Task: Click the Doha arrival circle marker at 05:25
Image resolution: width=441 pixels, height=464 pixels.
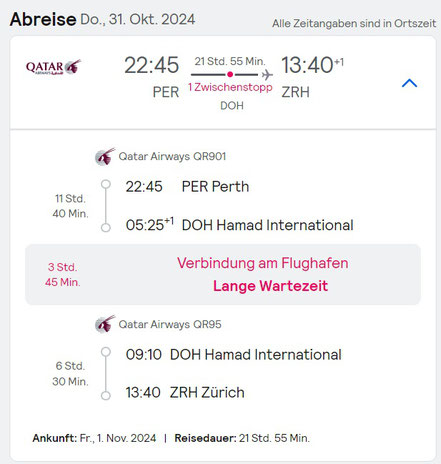Action: click(106, 228)
